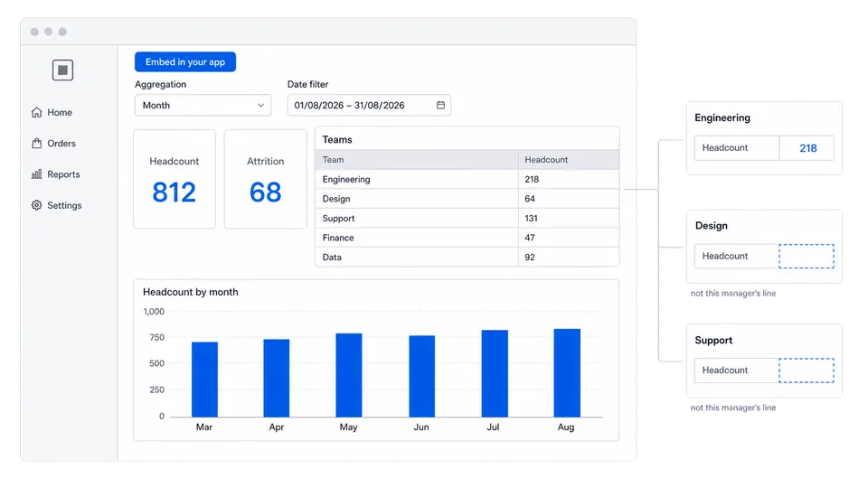Screen dimensions: 868x488
Task: Select the Finance row in Teams table
Action: [467, 238]
